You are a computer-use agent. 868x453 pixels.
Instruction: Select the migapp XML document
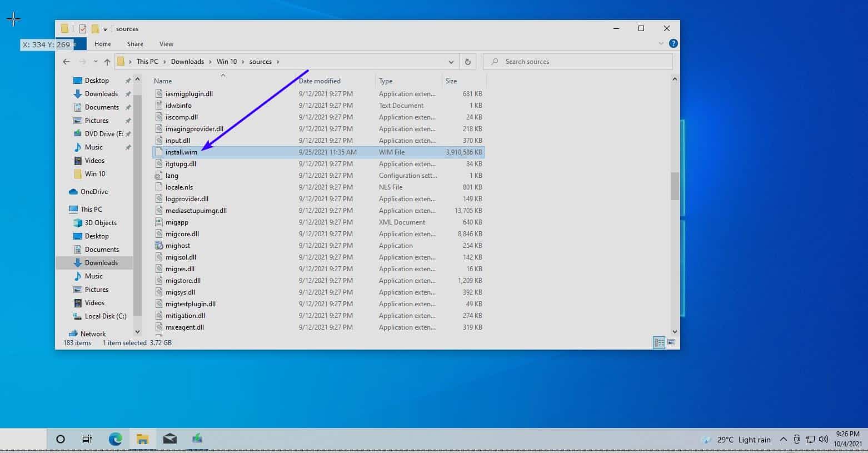tap(318, 222)
